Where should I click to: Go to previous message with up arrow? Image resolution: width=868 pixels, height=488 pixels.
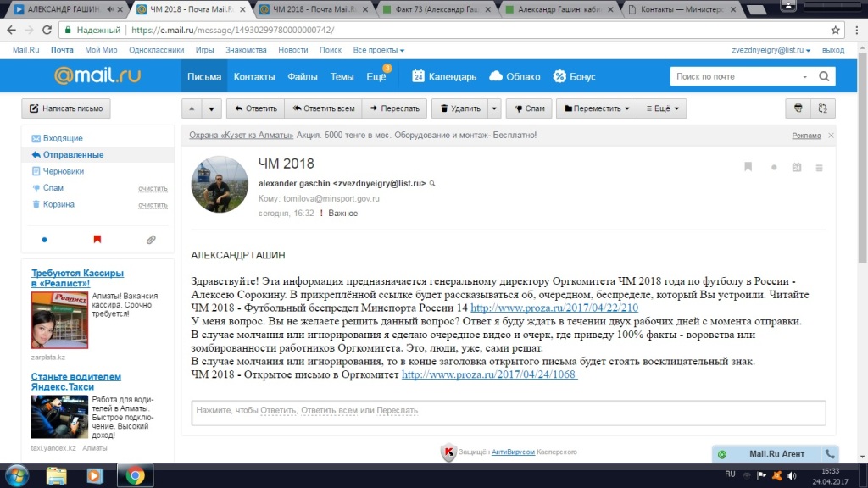pyautogui.click(x=192, y=108)
